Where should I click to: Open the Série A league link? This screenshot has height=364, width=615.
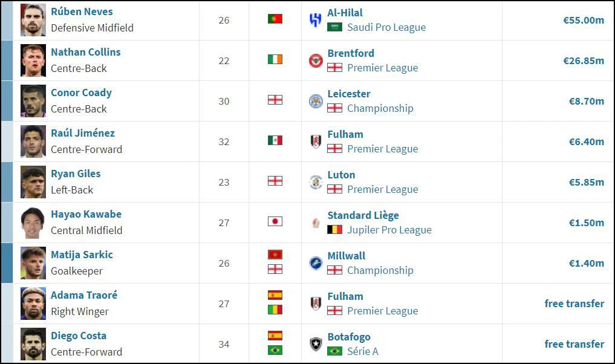click(x=363, y=351)
